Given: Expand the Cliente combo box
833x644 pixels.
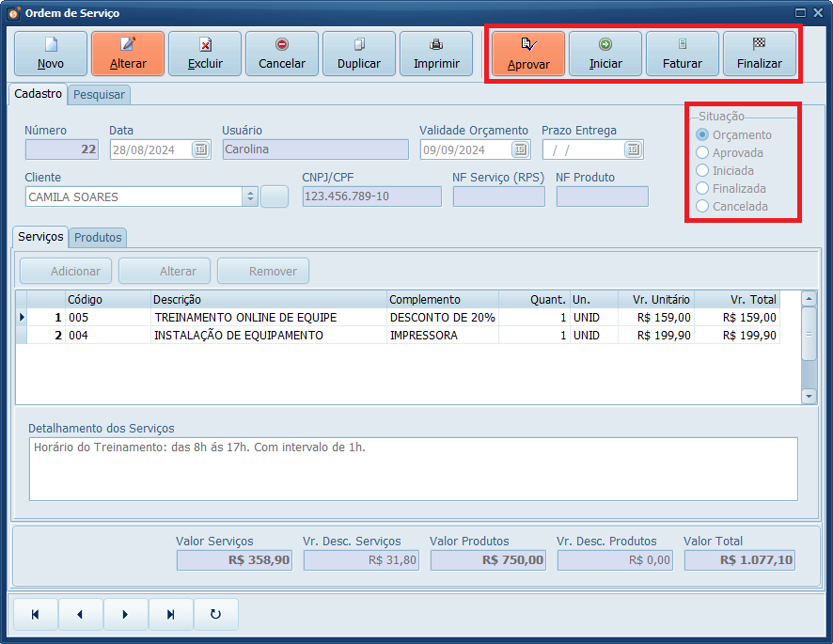Looking at the screenshot, I should coord(250,196).
